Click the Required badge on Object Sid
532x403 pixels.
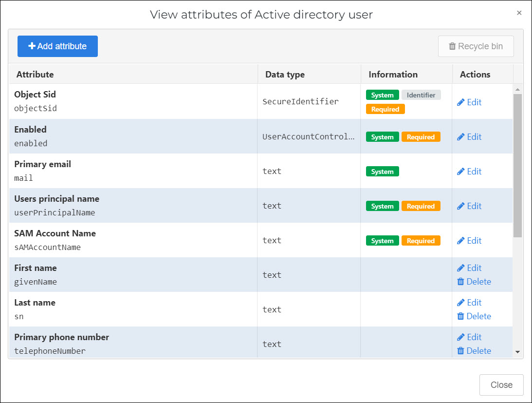(385, 109)
